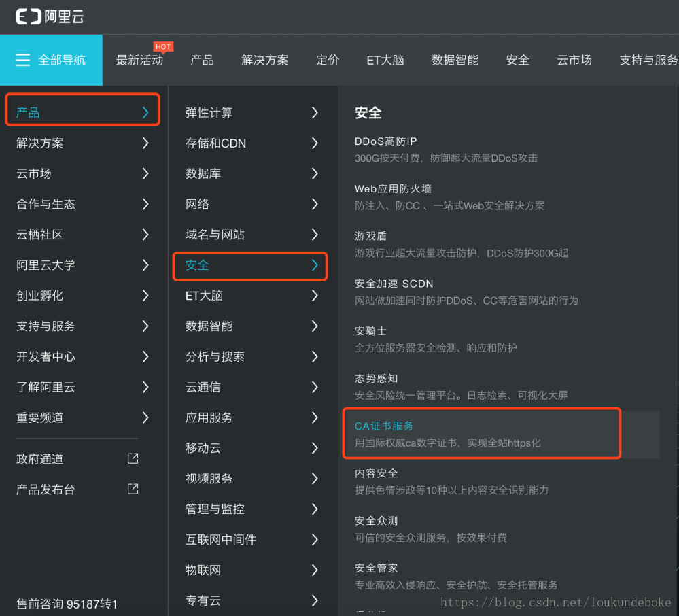Open Web应用防火墙 product link
This screenshot has width=679, height=616.
pyautogui.click(x=394, y=189)
